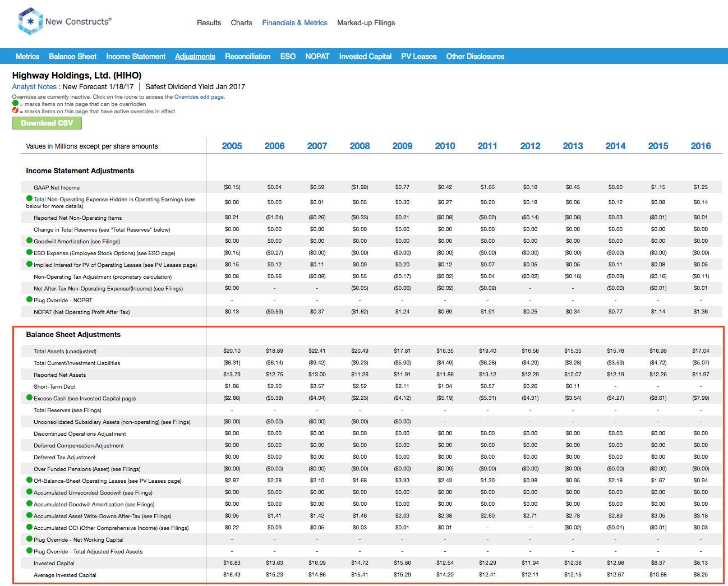Viewport: 728px width, 586px height.
Task: Switch to the Metrics tab
Action: click(x=27, y=57)
